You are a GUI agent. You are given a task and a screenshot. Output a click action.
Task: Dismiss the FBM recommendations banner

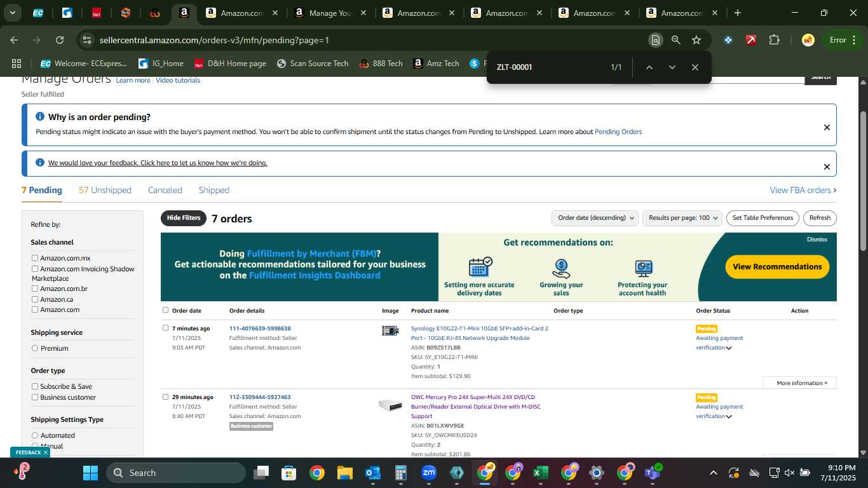817,240
